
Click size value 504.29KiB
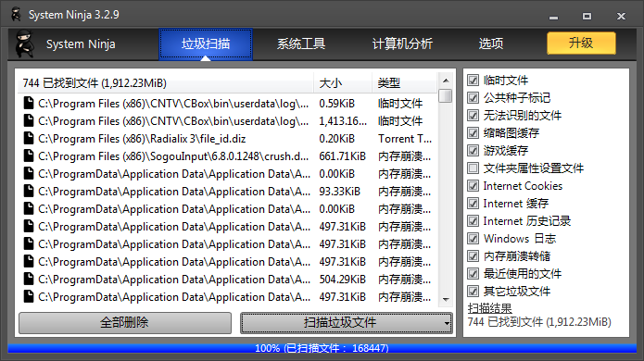pyautogui.click(x=342, y=280)
